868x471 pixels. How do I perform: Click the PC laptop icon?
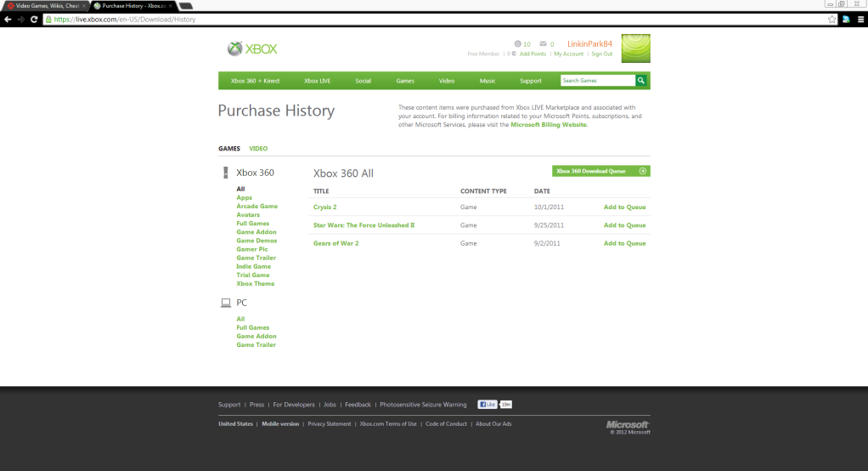pyautogui.click(x=226, y=303)
